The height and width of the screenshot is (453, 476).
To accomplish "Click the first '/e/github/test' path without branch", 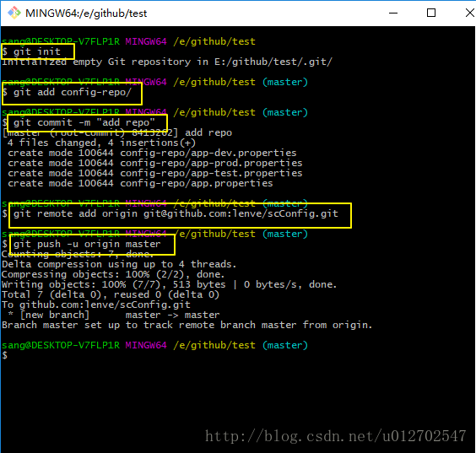I will click(214, 41).
